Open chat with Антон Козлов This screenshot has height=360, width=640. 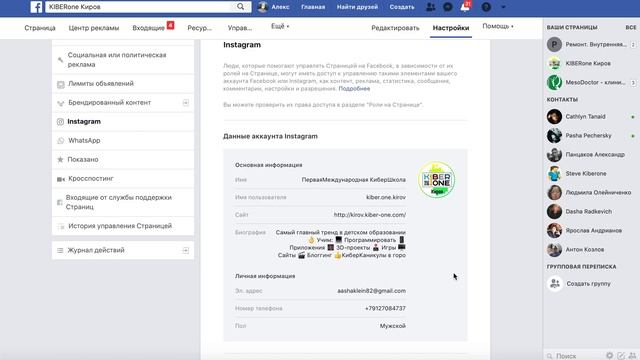pyautogui.click(x=591, y=249)
